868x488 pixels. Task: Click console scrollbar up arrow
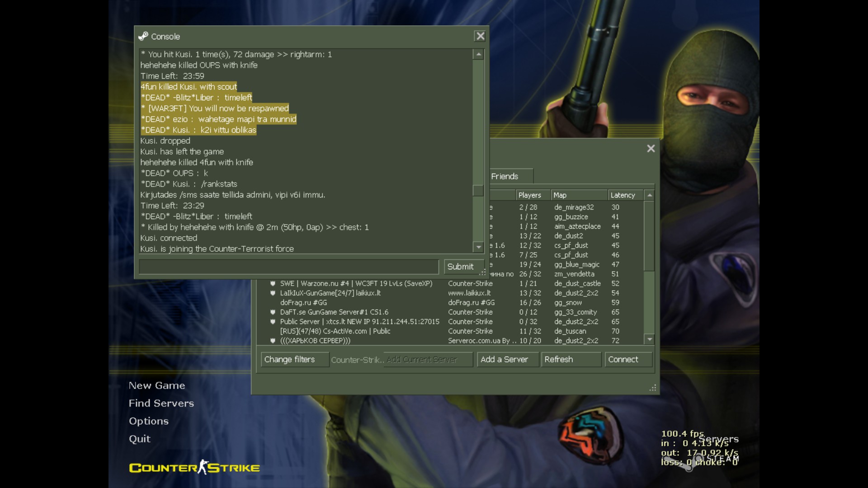(x=478, y=54)
